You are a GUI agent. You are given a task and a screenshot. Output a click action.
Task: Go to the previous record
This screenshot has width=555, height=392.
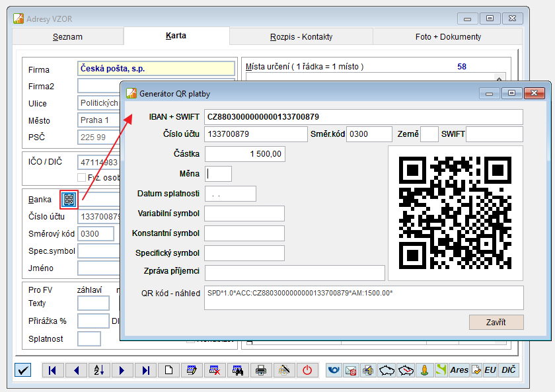[76, 370]
